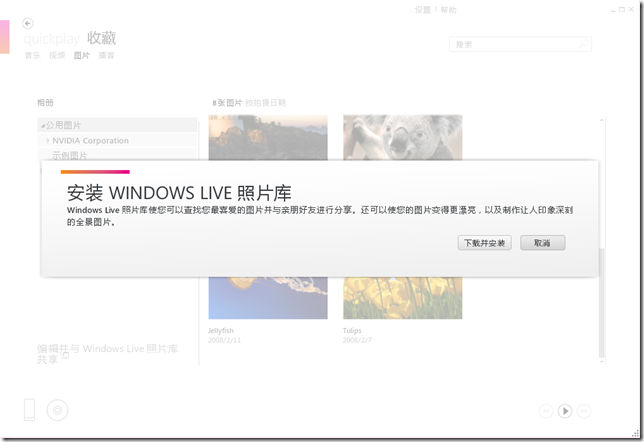Select the 图片 tab
The width and height of the screenshot is (644, 442).
(82, 55)
